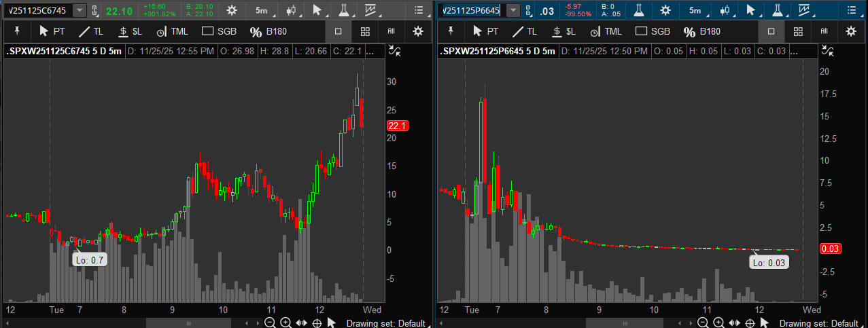This screenshot has height=328, width=868.
Task: Click the symbol link icon next to 22.10
Action: (94, 10)
